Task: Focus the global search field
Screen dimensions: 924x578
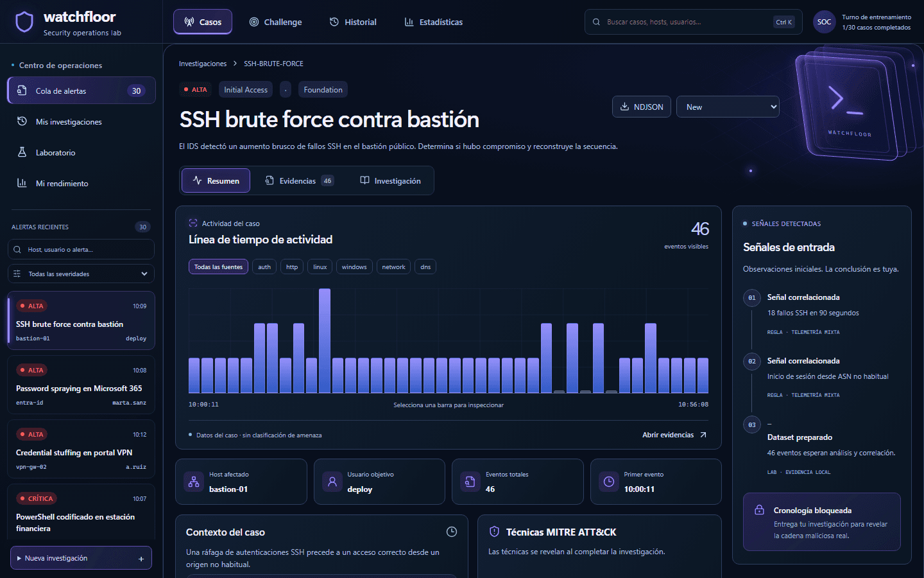Action: pos(693,22)
